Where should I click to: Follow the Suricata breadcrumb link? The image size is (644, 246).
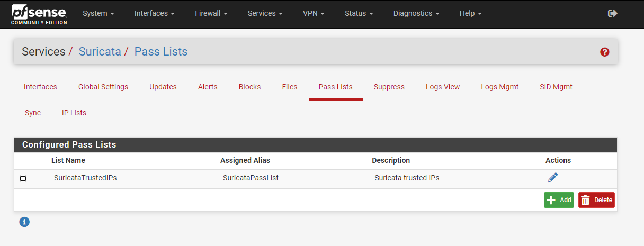(100, 52)
